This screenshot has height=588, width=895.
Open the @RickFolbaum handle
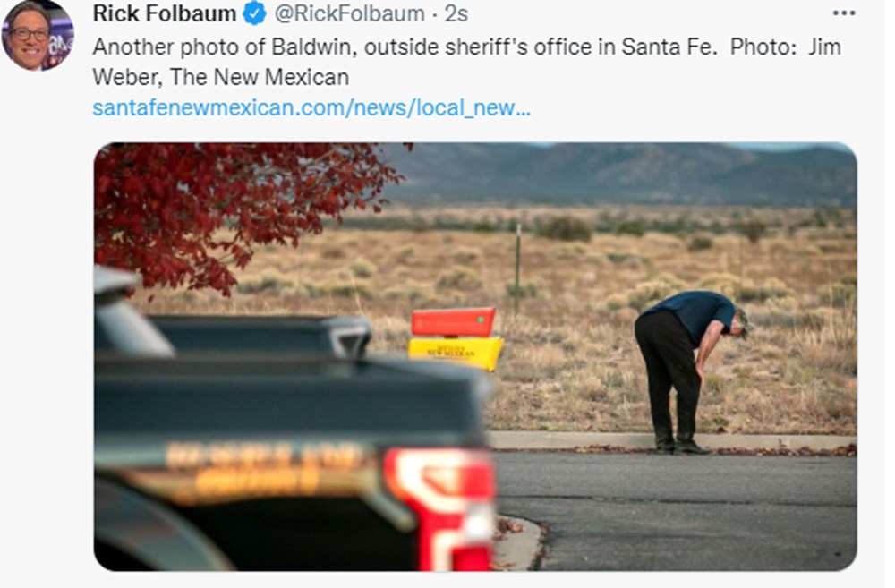pyautogui.click(x=349, y=13)
